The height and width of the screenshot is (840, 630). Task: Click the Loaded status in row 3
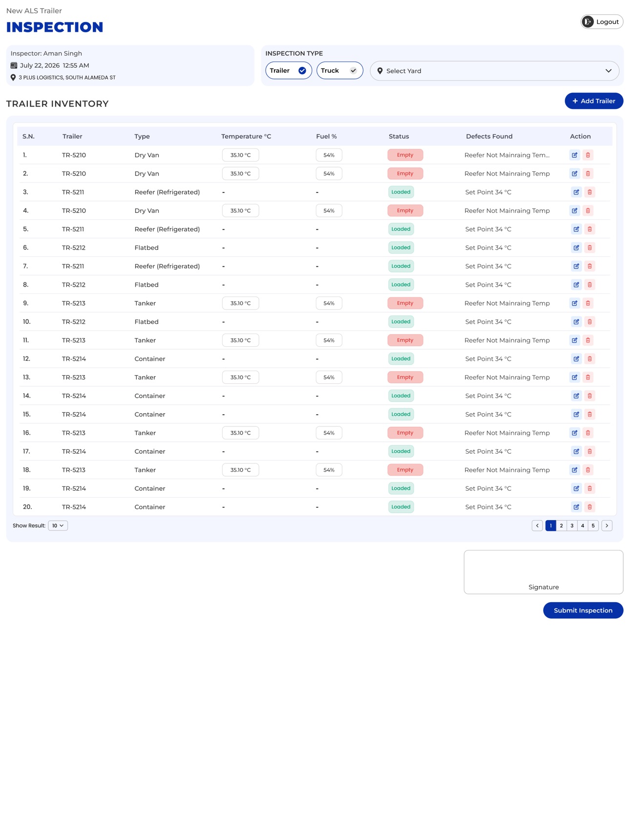[401, 192]
